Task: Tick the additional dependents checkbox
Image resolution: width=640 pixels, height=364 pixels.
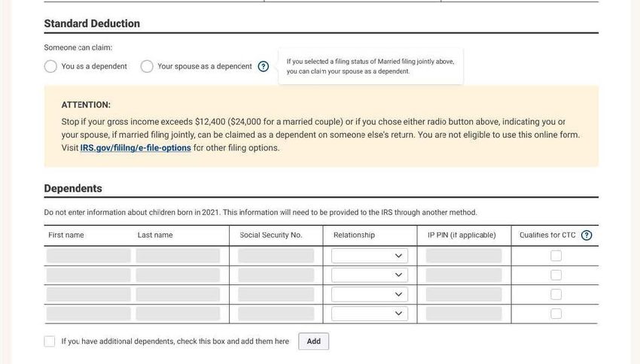Action: [x=50, y=341]
